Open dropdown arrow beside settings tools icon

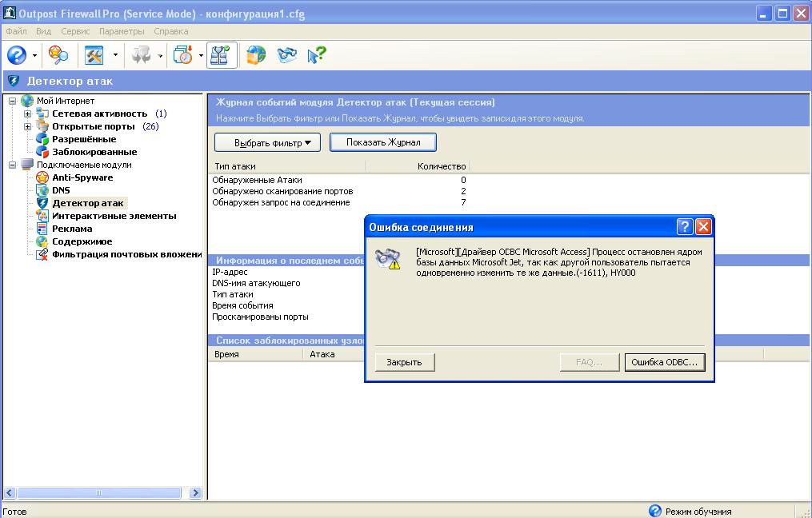tap(115, 55)
